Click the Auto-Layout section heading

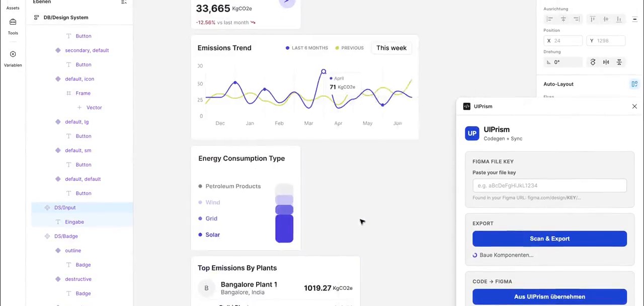click(558, 84)
